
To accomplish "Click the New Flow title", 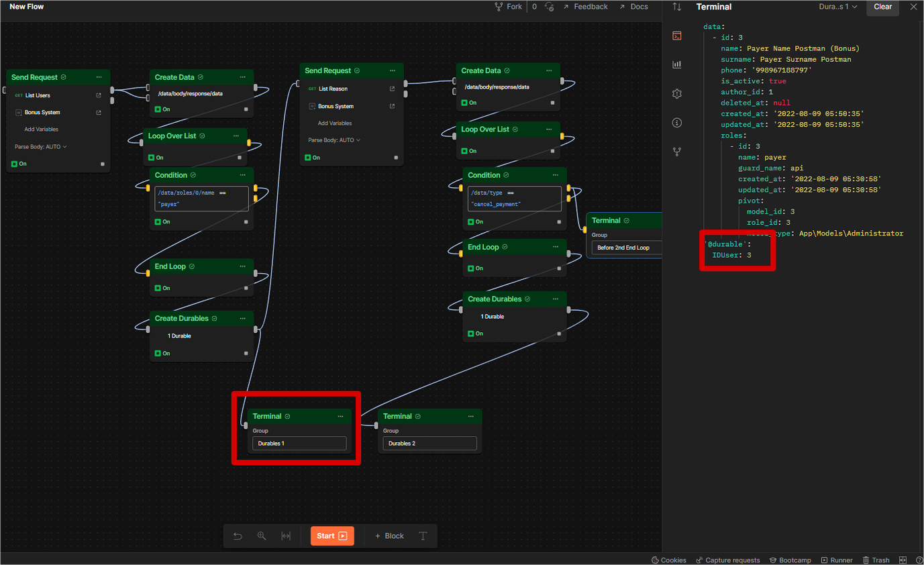I will 27,7.
